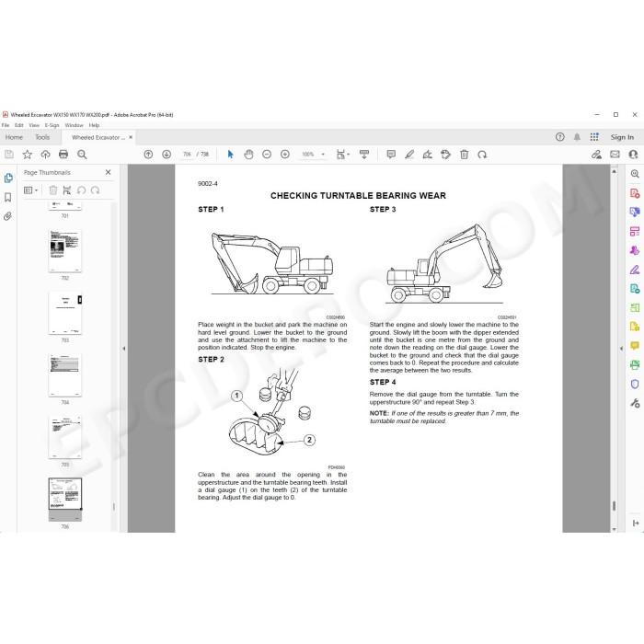Go to previous page arrow
The width and height of the screenshot is (644, 644).
click(x=148, y=155)
